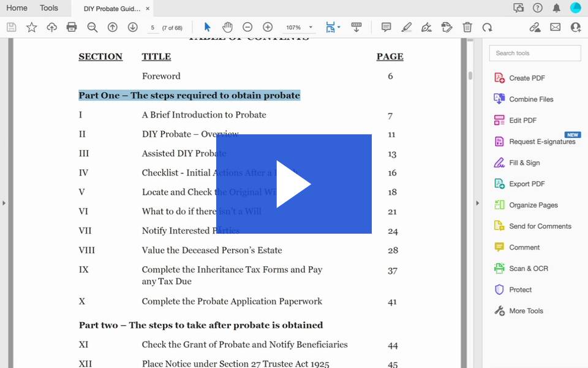Screen dimensions: 588x368
Task: Open zoom level dropdown arrow
Action: click(311, 27)
